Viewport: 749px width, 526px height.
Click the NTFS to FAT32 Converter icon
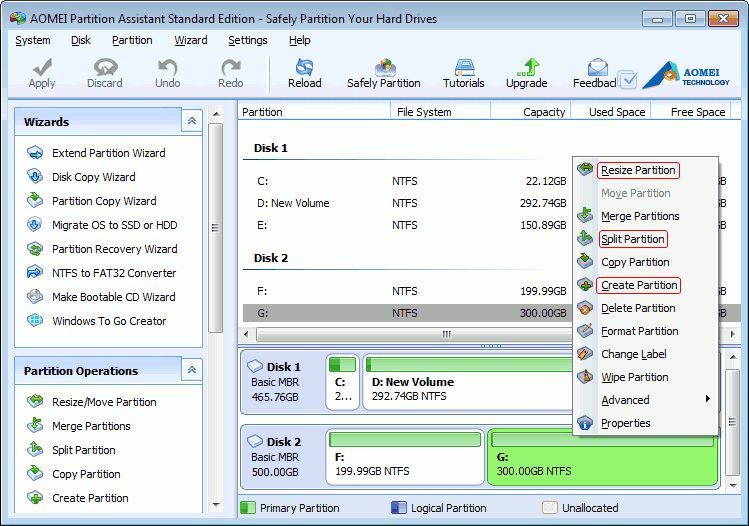tap(35, 273)
